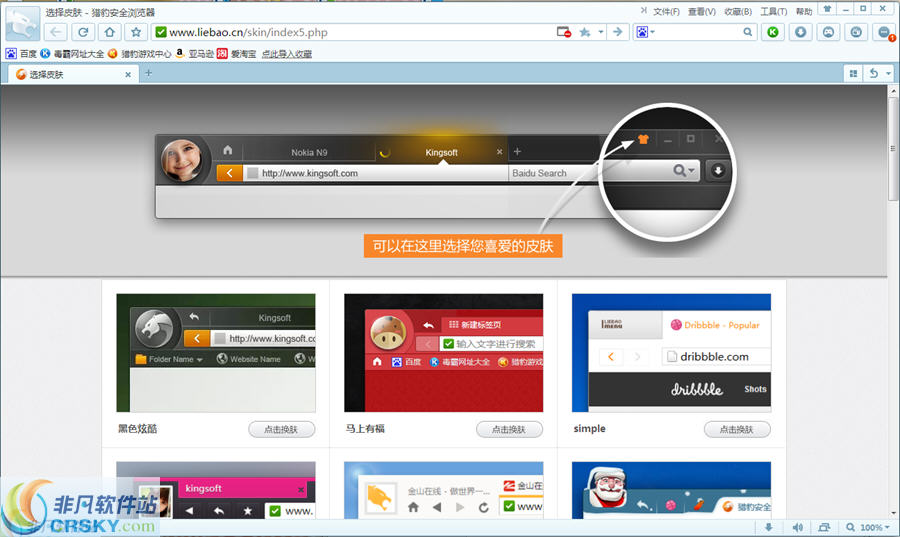Open the 亚马逊 bookmark
This screenshot has height=537, width=900.
click(194, 53)
